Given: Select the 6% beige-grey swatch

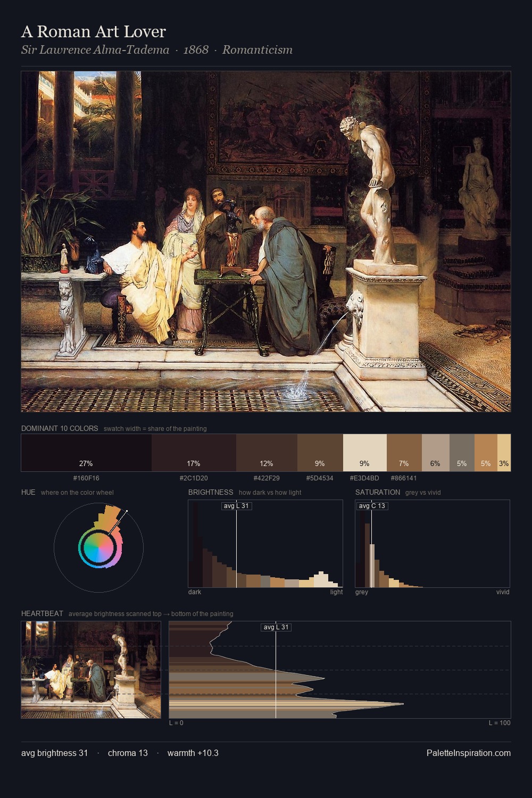Looking at the screenshot, I should click(x=436, y=453).
